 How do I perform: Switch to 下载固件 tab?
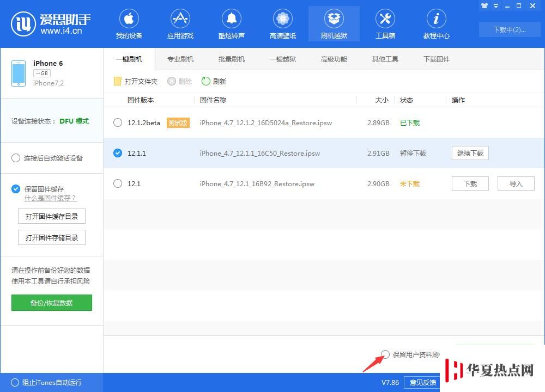coord(437,59)
